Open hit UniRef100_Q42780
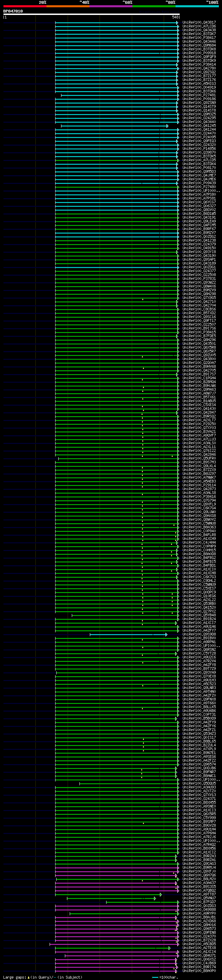The height and width of the screenshot is (980, 222). click(199, 68)
